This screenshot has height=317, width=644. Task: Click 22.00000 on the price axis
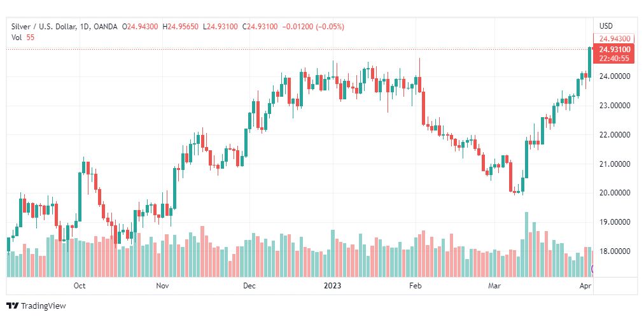pos(615,135)
